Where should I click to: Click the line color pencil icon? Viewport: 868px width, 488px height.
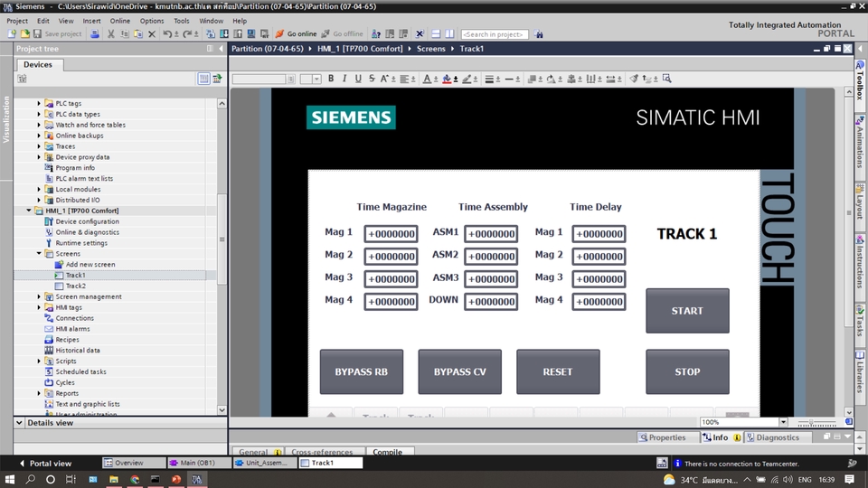coord(467,79)
